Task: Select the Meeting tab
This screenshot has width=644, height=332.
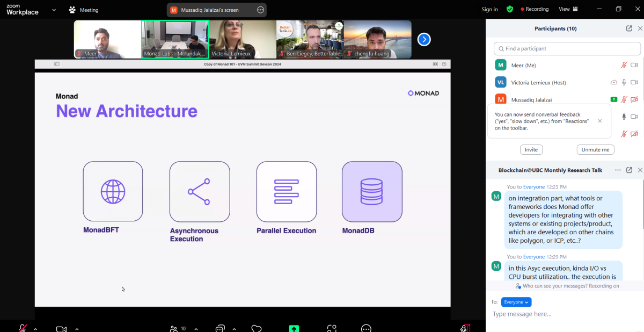Action: pos(84,10)
